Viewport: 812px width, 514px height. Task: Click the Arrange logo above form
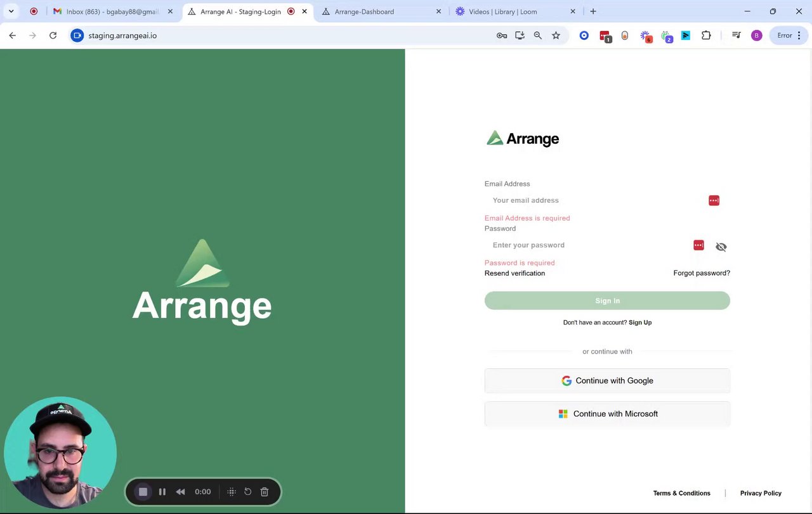(523, 138)
